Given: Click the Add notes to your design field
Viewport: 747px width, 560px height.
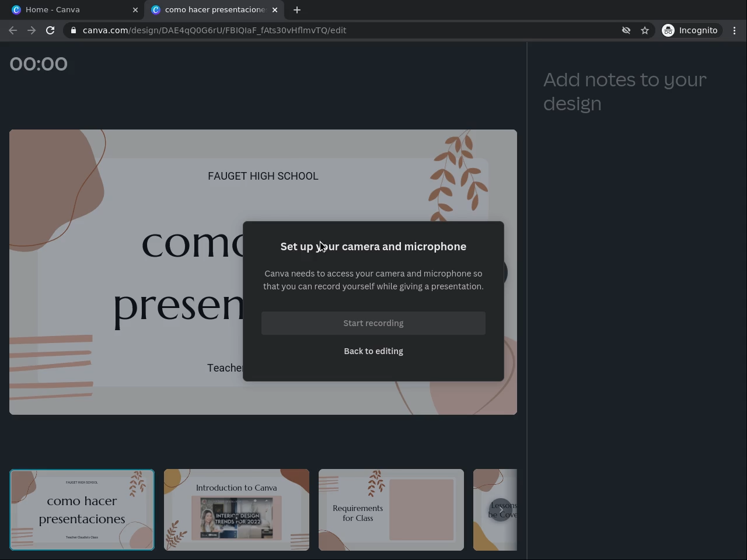Looking at the screenshot, I should tap(625, 92).
